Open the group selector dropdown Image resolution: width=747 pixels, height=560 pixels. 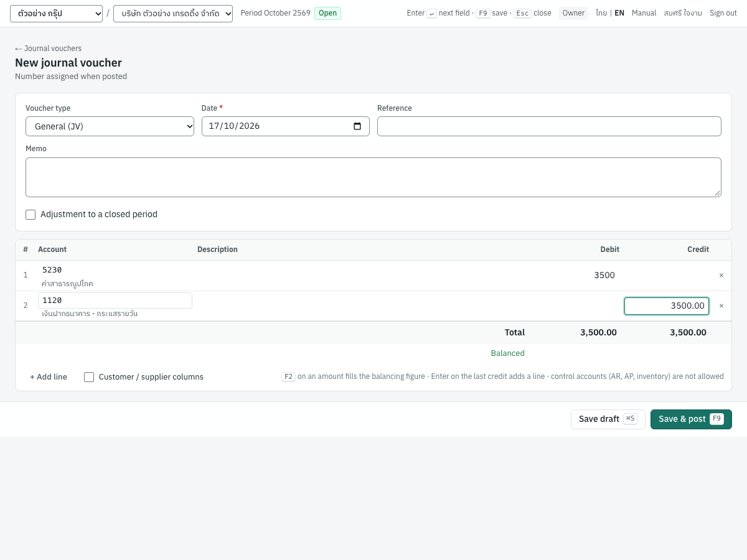[56, 14]
